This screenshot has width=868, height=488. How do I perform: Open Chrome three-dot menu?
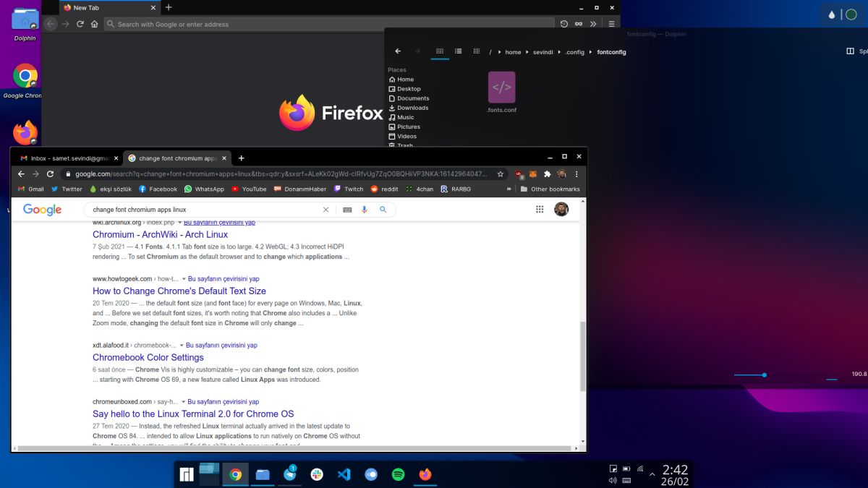(576, 174)
